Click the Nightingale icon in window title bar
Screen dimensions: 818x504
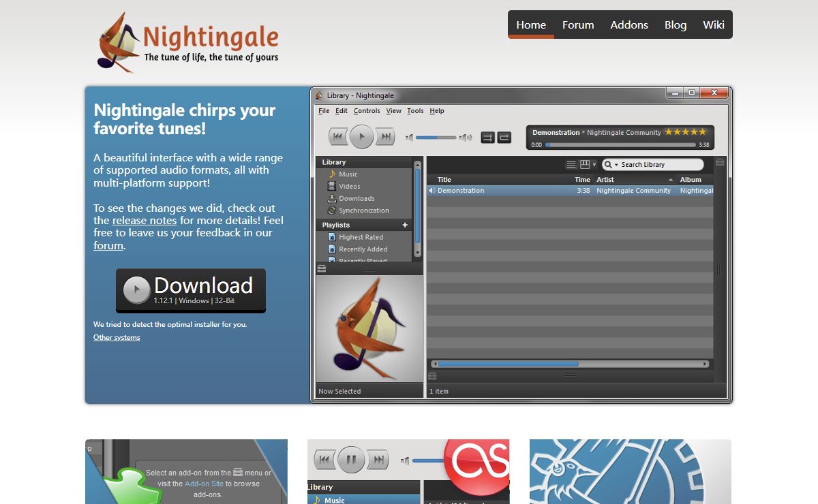point(320,95)
